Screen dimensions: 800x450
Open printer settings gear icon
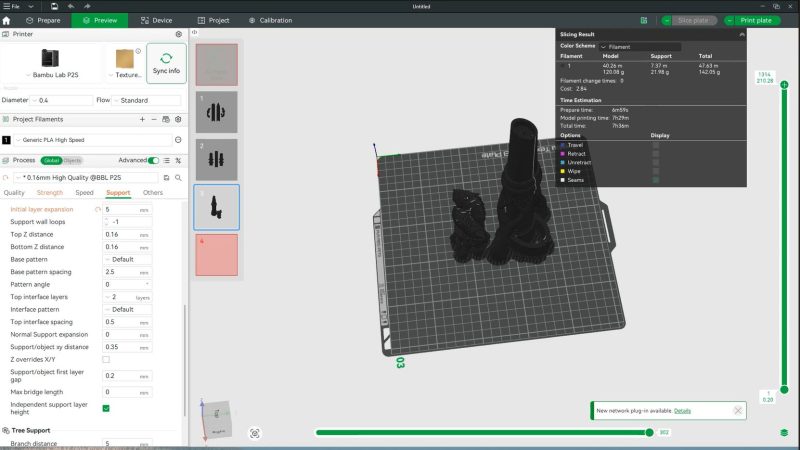[x=178, y=34]
